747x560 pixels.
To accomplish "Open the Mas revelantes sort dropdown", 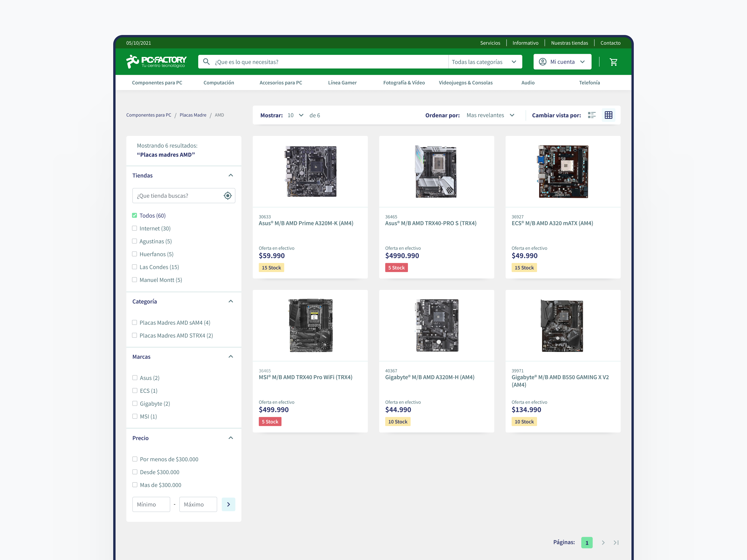I will click(490, 115).
